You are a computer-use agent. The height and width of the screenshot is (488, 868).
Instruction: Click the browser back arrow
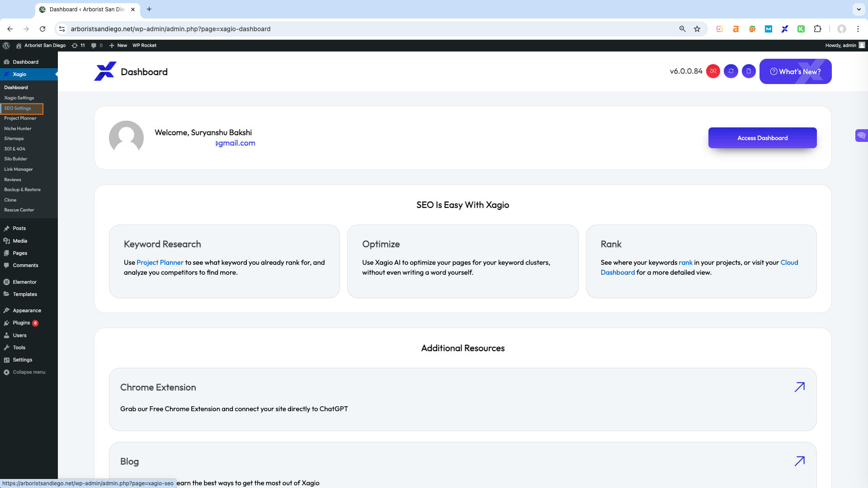tap(10, 29)
